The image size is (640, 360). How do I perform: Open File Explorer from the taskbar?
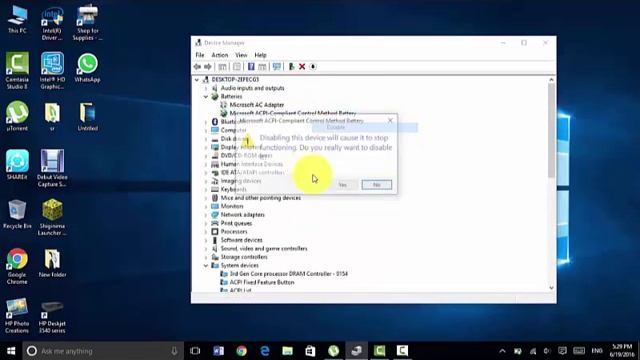click(x=287, y=351)
